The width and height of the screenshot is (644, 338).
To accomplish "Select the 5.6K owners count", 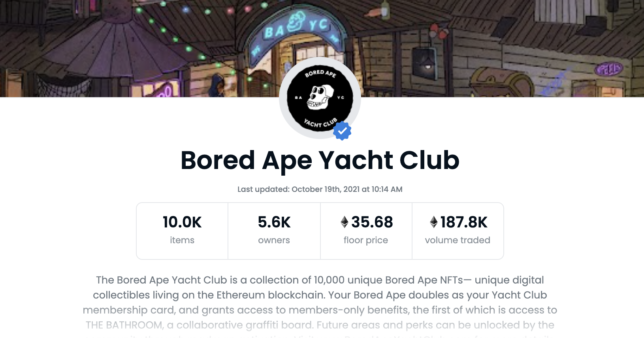I will coord(274,222).
